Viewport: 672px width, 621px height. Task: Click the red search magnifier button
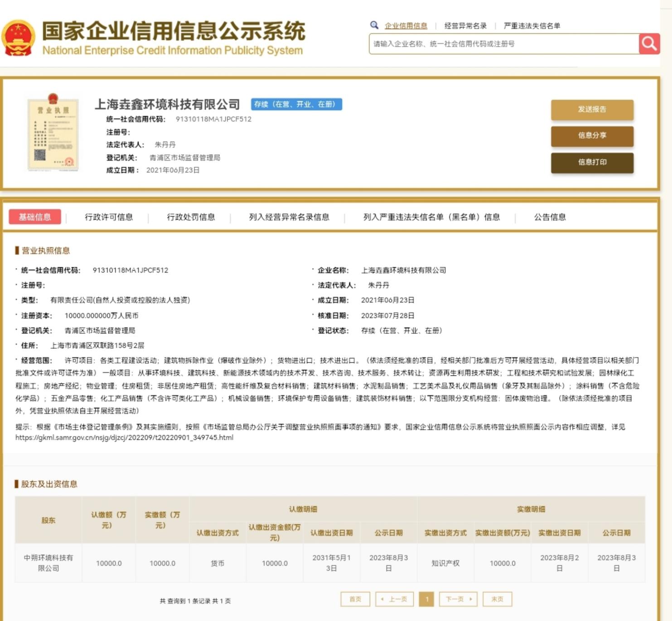pyautogui.click(x=649, y=44)
